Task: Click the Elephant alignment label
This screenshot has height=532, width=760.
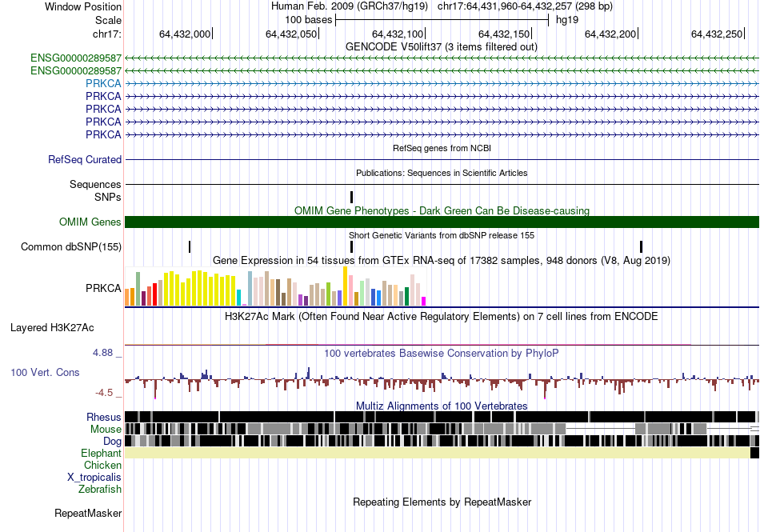Action: coord(101,453)
